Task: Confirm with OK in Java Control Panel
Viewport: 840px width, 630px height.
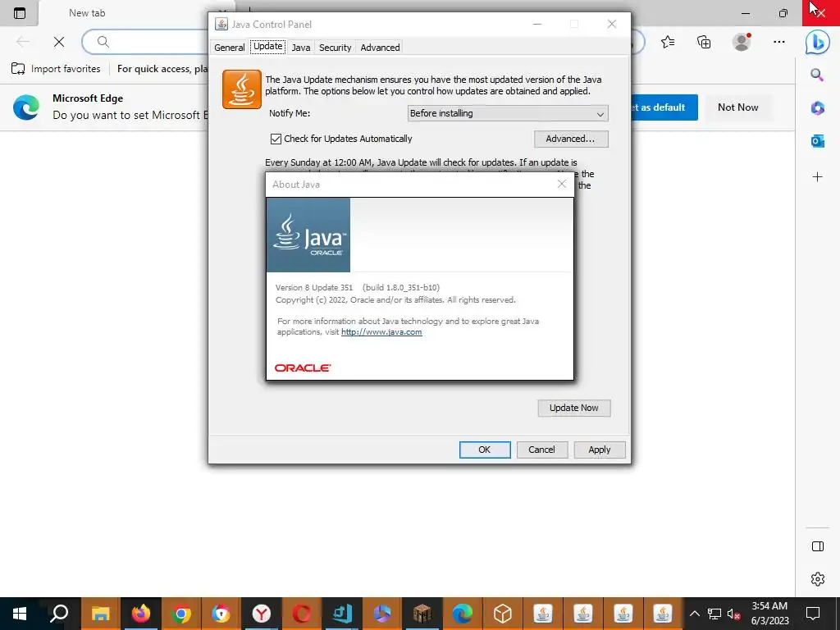Action: [484, 450]
